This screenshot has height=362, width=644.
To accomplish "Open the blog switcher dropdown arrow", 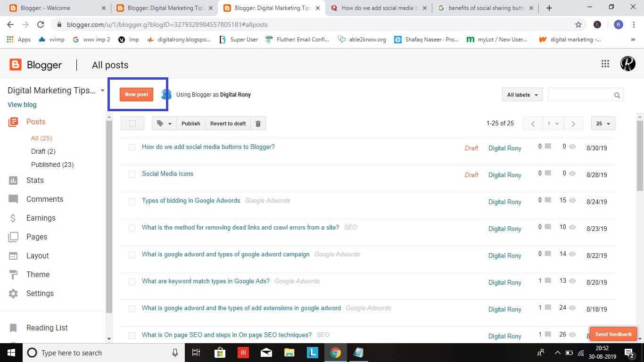I will [102, 90].
